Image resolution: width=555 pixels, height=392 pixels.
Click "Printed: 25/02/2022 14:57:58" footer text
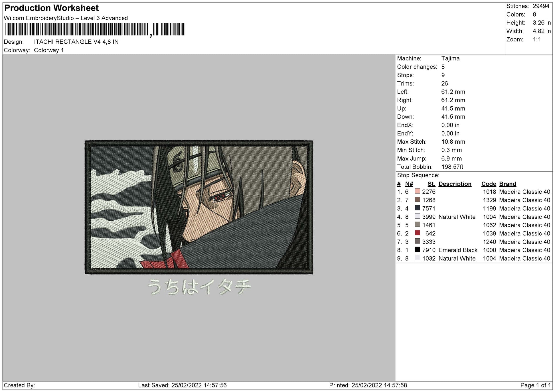368,385
